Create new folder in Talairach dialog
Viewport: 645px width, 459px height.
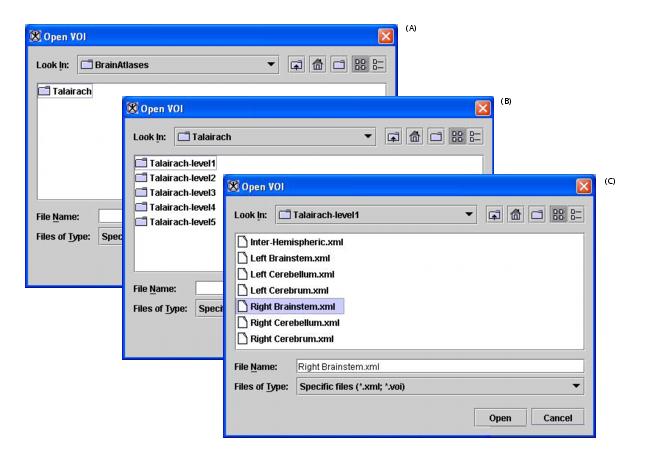(435, 136)
